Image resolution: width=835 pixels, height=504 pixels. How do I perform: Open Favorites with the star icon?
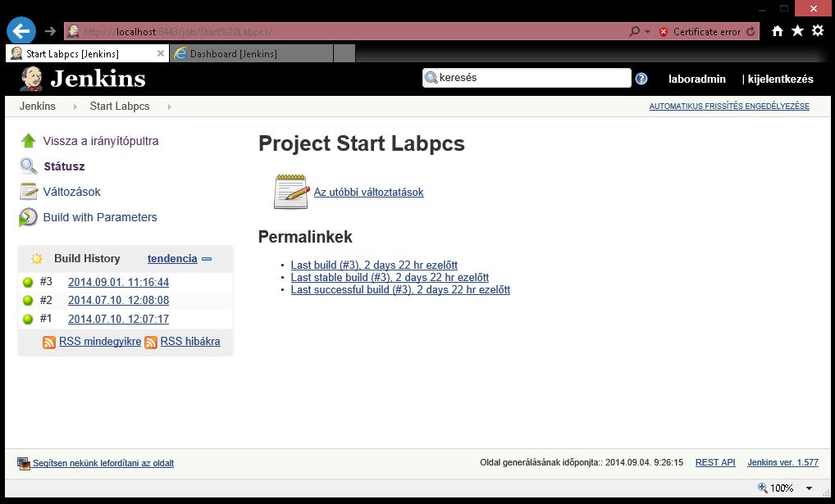tap(797, 31)
